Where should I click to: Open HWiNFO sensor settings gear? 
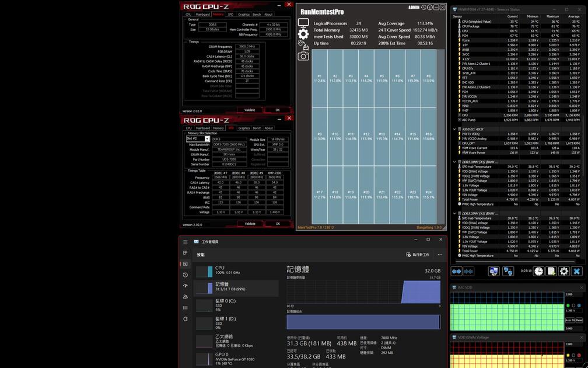point(564,271)
